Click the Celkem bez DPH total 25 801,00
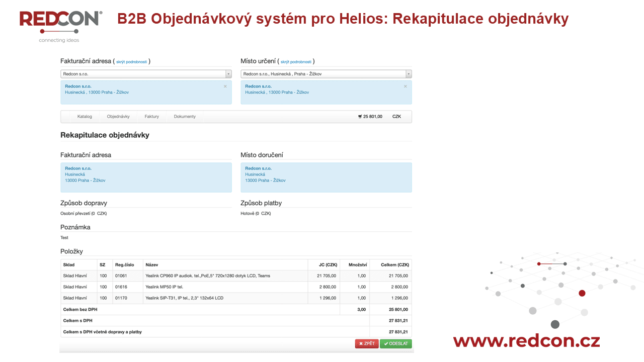The height and width of the screenshot is (362, 644). (398, 310)
